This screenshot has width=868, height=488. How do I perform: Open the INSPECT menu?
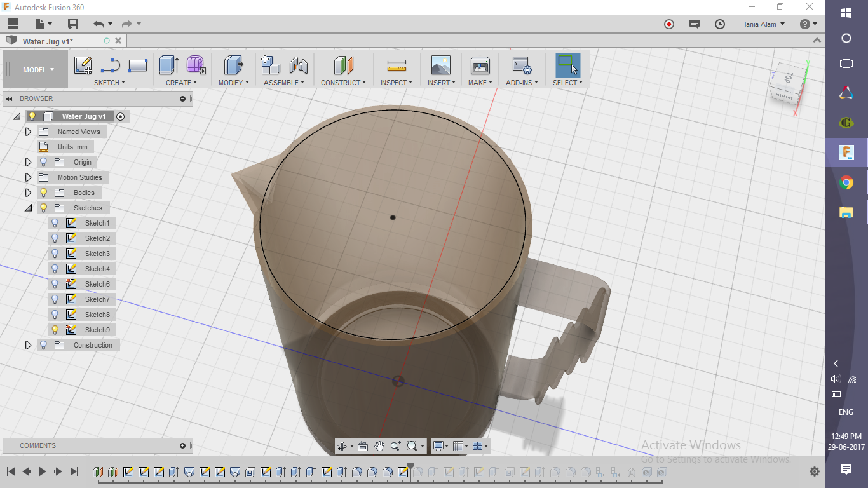(x=397, y=83)
